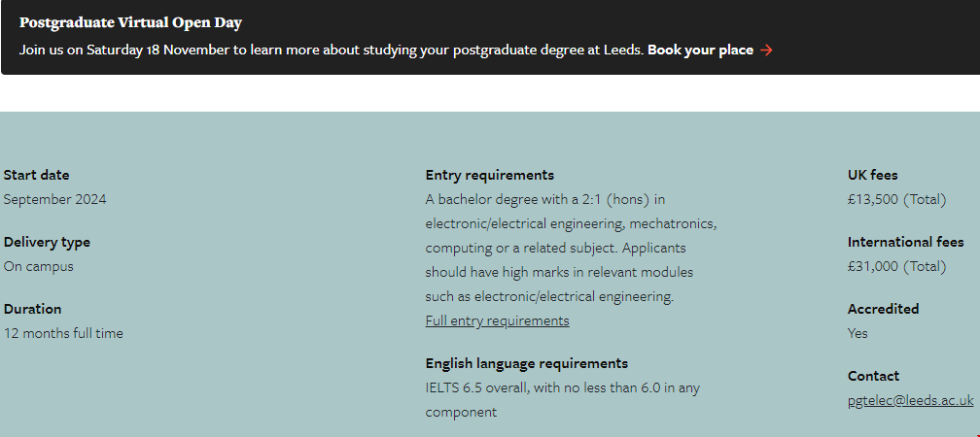Click the £13,500 (Total) fee amount

point(896,199)
